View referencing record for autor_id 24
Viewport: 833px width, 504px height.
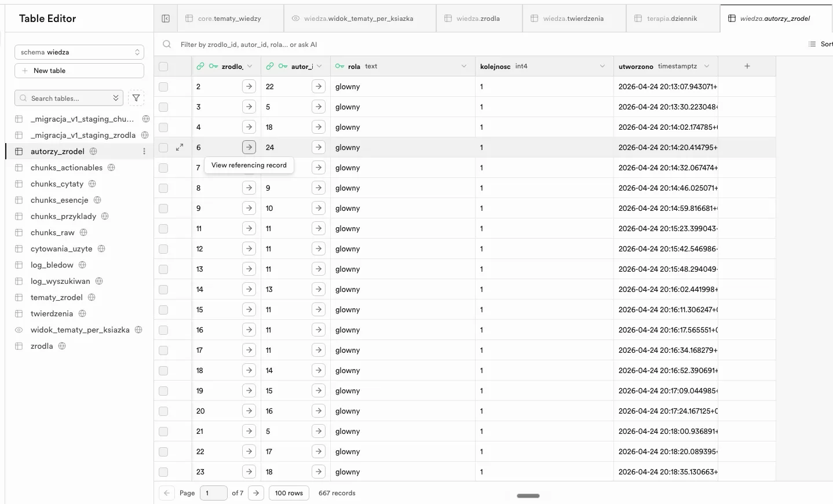point(319,147)
